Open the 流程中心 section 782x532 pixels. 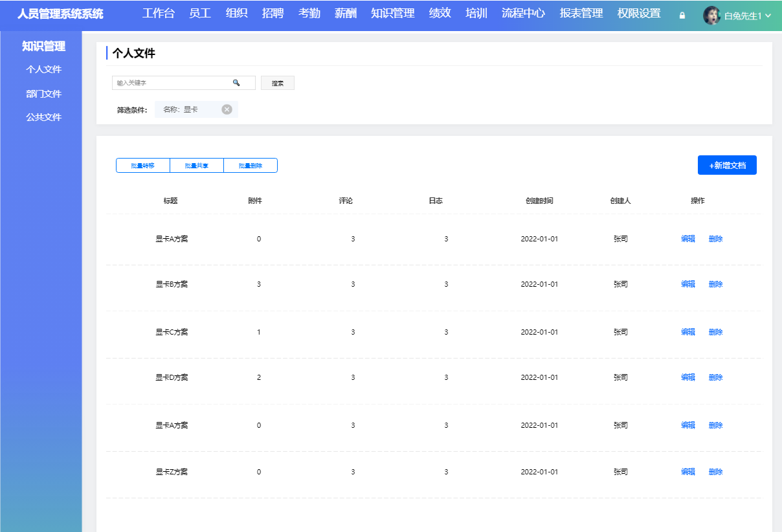(522, 13)
